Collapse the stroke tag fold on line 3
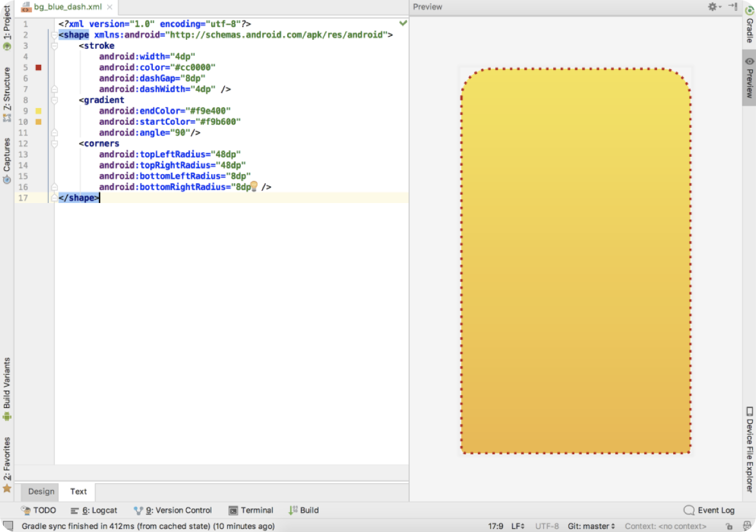Screen dimensions: 756x532 pyautogui.click(x=54, y=46)
